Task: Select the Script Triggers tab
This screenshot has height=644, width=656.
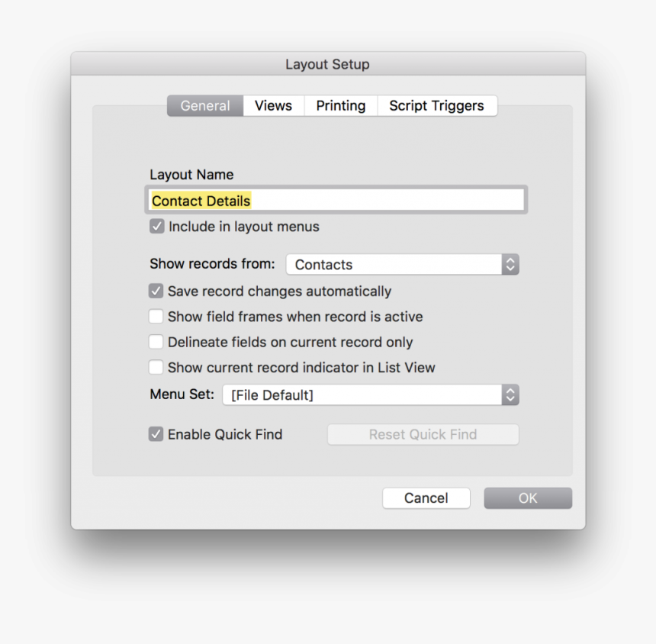Action: click(x=437, y=105)
